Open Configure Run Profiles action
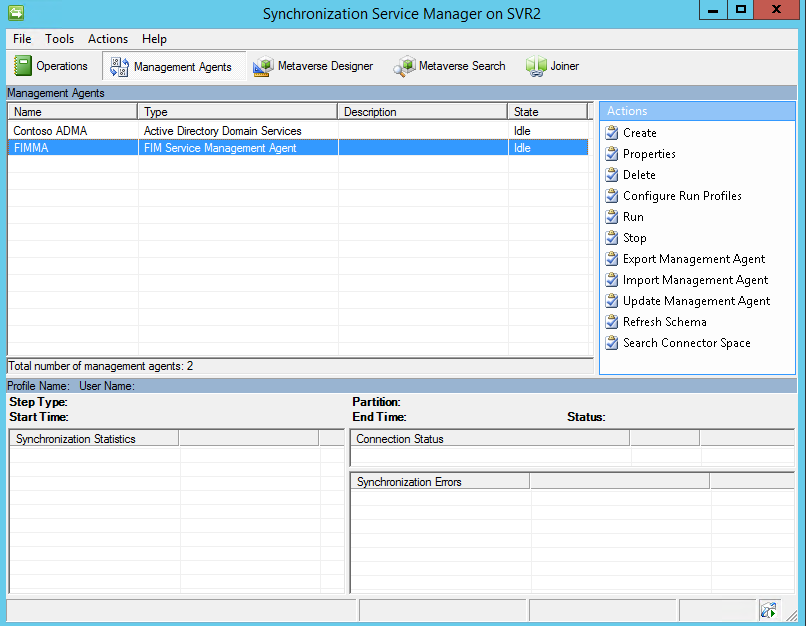The image size is (806, 626). 682,196
